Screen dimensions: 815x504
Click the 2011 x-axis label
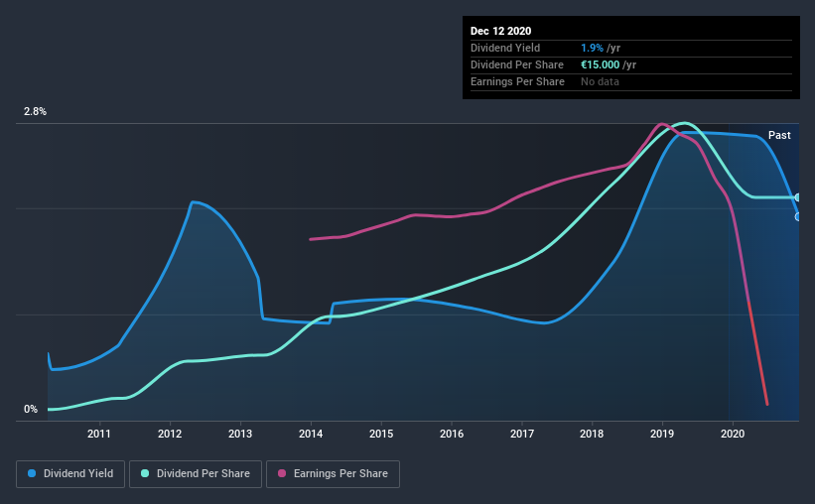[x=98, y=434]
